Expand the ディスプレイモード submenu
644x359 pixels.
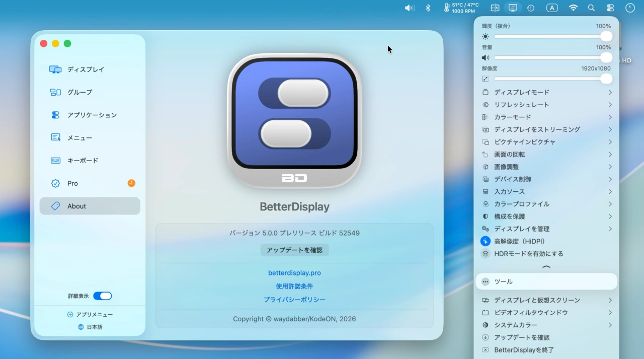point(546,92)
